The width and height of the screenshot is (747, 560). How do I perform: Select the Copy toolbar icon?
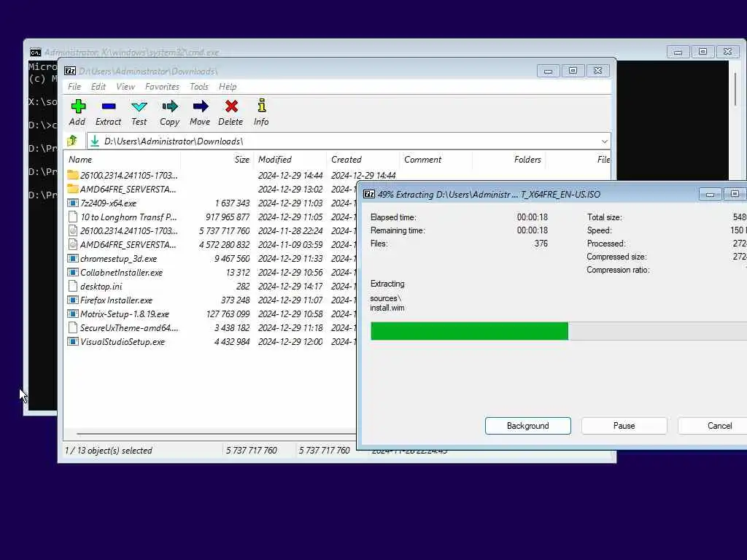[169, 106]
